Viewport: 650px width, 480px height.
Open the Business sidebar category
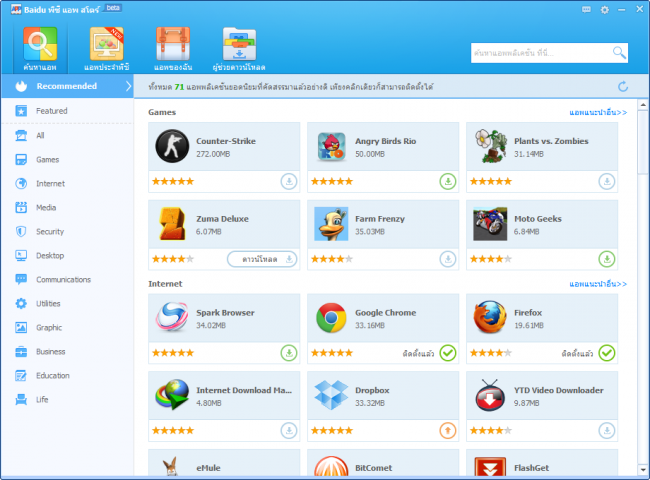pyautogui.click(x=67, y=352)
